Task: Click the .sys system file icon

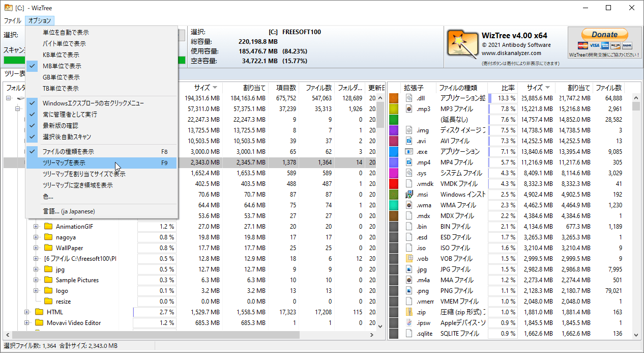Action: (x=409, y=173)
